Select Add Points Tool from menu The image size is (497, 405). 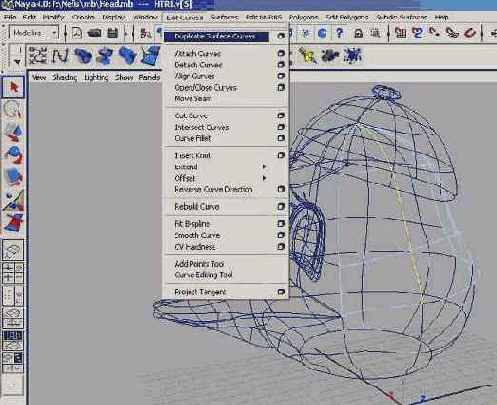coord(199,264)
